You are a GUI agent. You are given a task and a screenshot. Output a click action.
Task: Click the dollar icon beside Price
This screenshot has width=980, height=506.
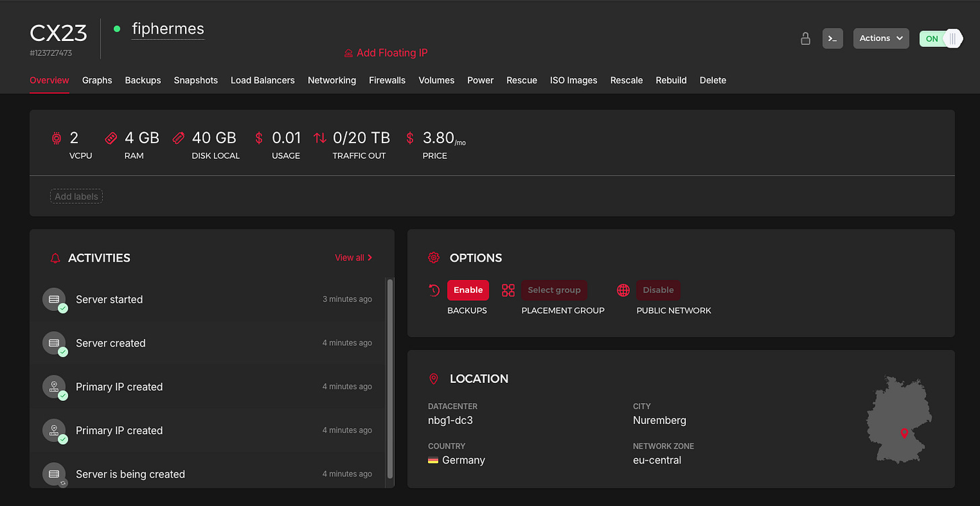[410, 138]
